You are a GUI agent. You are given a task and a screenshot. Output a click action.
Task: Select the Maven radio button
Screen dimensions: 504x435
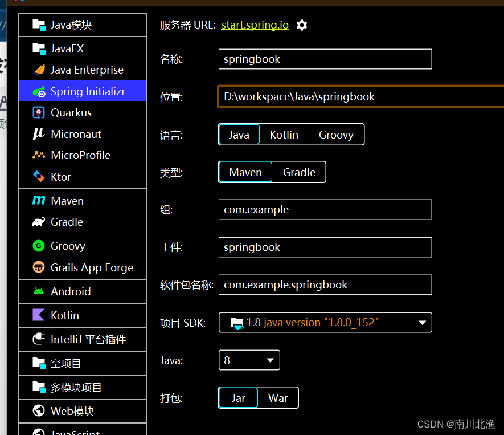pos(245,172)
